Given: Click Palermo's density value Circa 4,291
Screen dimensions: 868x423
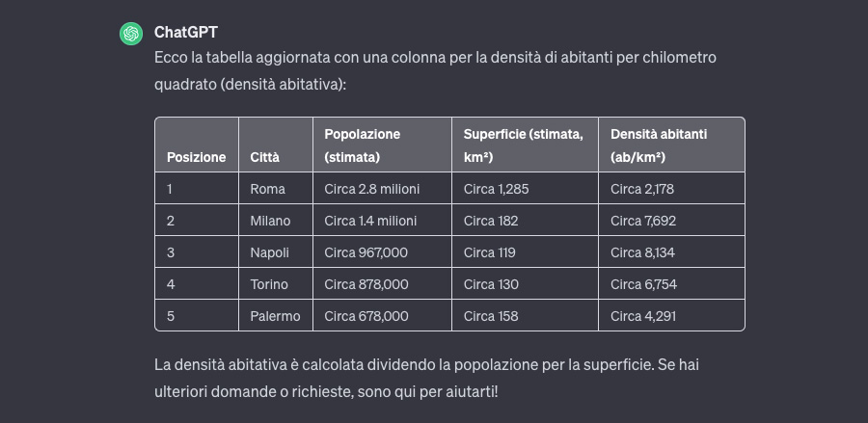Looking at the screenshot, I should tap(642, 316).
